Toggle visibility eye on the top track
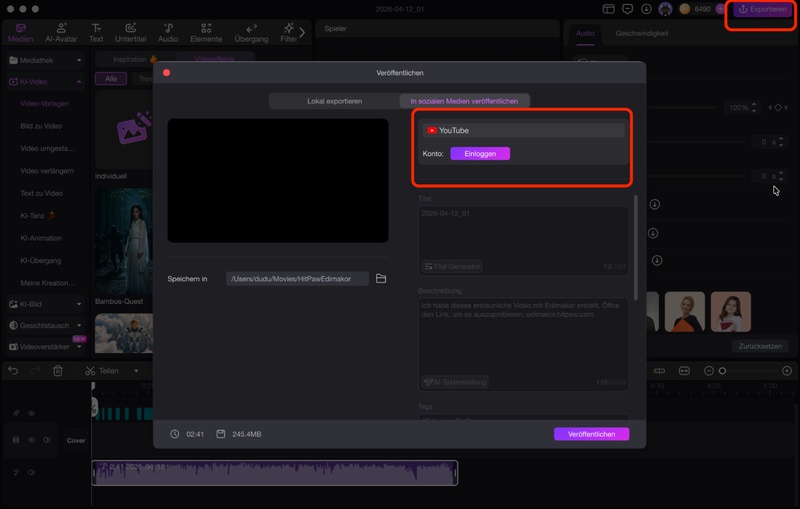The height and width of the screenshot is (509, 800). coord(32,413)
